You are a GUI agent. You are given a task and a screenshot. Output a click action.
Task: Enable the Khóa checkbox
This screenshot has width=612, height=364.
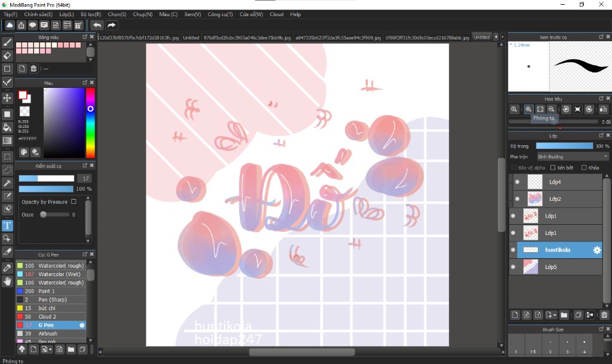coord(584,168)
